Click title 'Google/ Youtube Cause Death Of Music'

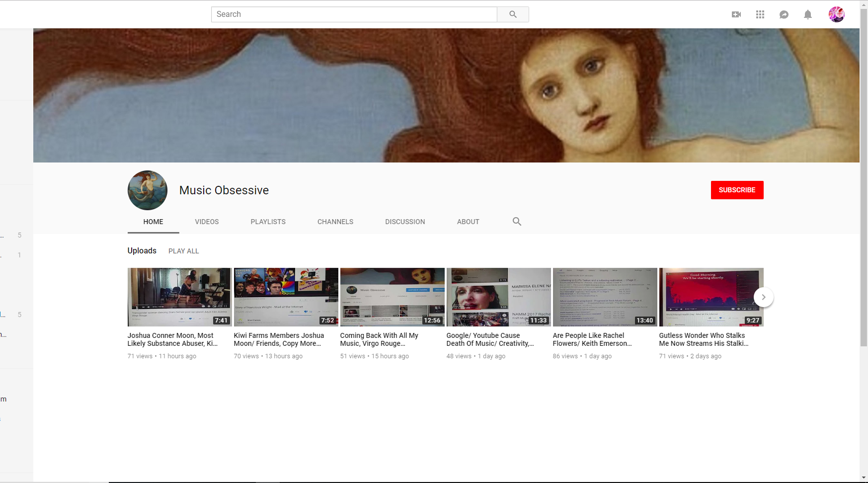490,339
